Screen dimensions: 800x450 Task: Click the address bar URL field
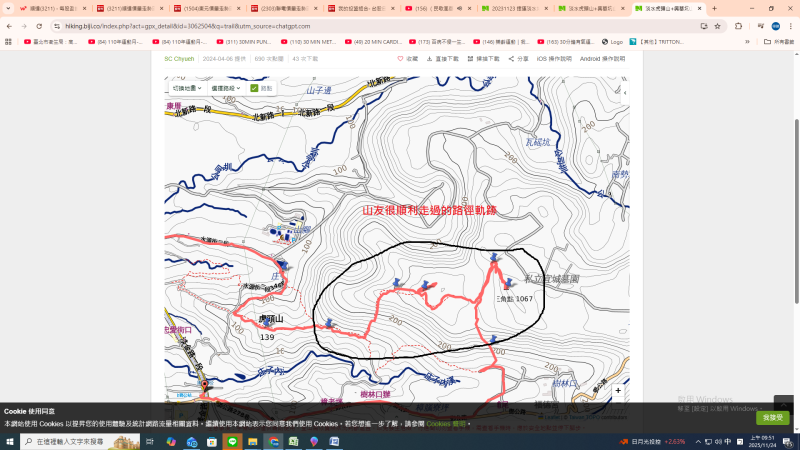click(x=378, y=26)
